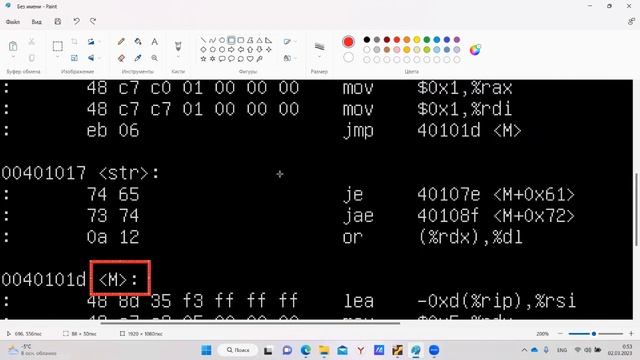Select the Triangle shape
This screenshot has width=640, height=360.
(259, 40)
